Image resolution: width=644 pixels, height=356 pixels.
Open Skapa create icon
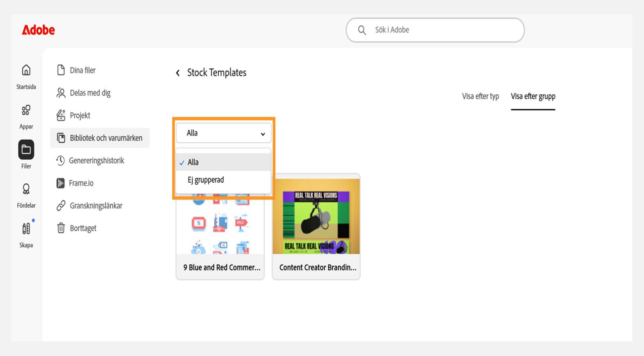click(26, 228)
